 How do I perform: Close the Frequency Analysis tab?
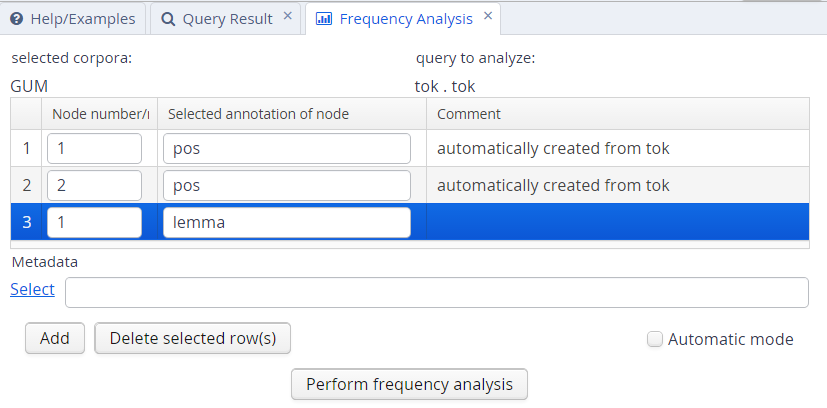tap(488, 17)
